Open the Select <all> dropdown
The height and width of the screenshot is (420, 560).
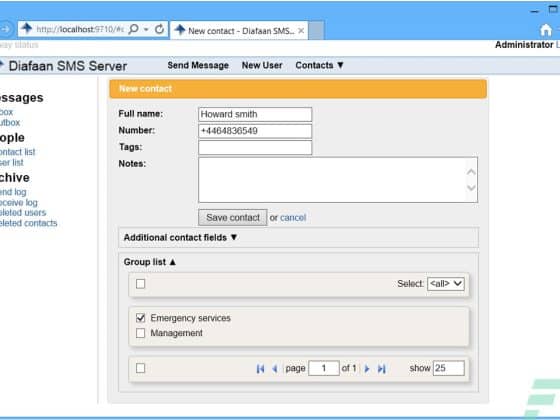[x=446, y=284]
